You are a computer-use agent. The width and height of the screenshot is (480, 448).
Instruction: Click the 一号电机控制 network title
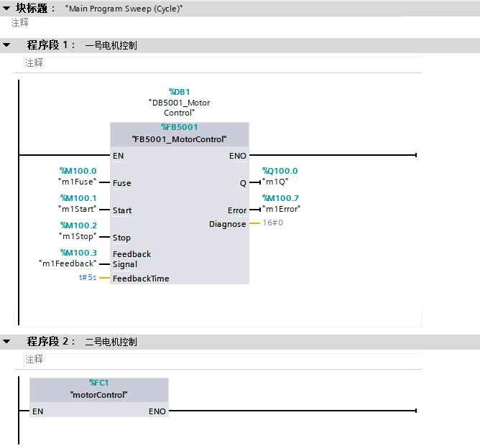click(x=111, y=46)
